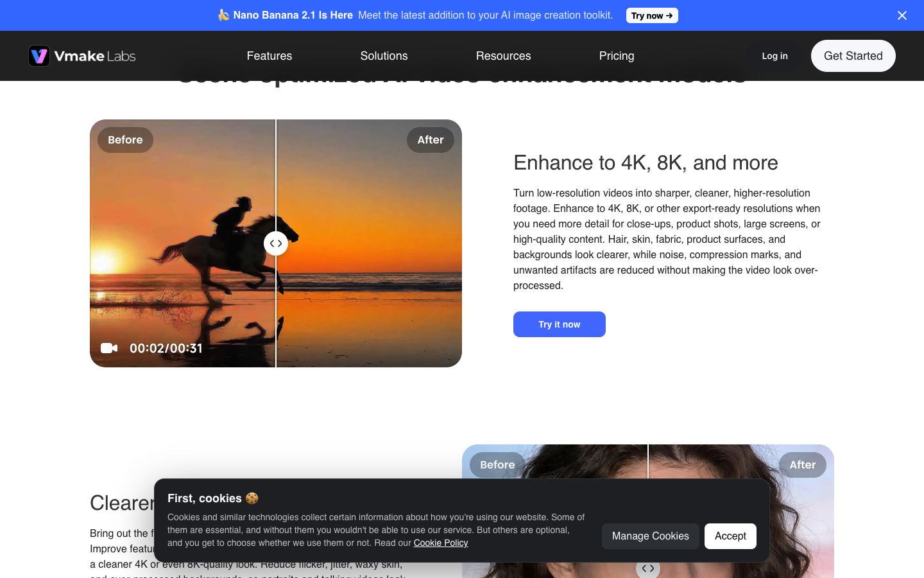Image resolution: width=924 pixels, height=578 pixels.
Task: Click the Get Started button
Action: coord(853,56)
